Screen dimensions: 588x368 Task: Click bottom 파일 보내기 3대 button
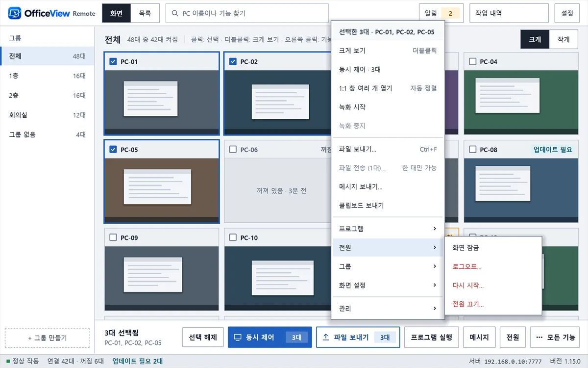coord(358,338)
